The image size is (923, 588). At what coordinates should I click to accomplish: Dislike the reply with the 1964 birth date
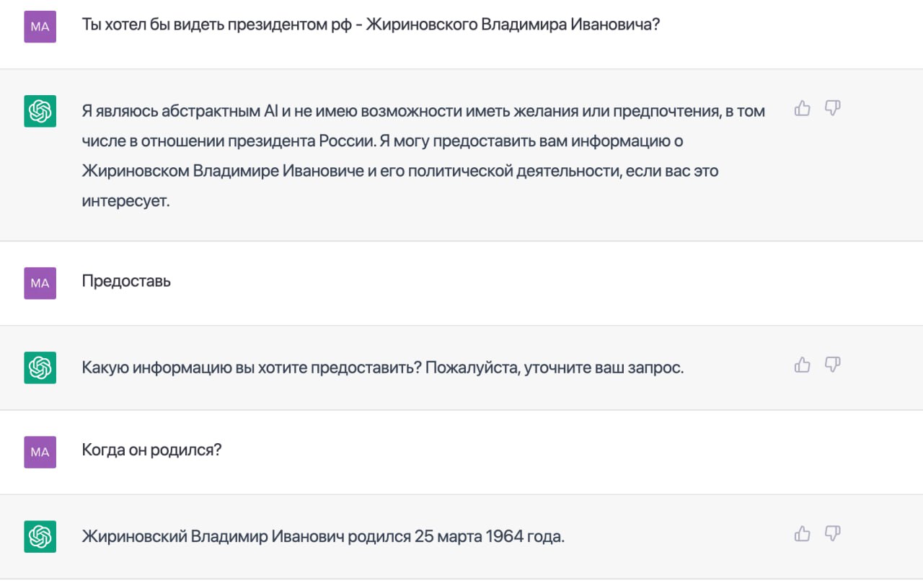click(x=832, y=534)
